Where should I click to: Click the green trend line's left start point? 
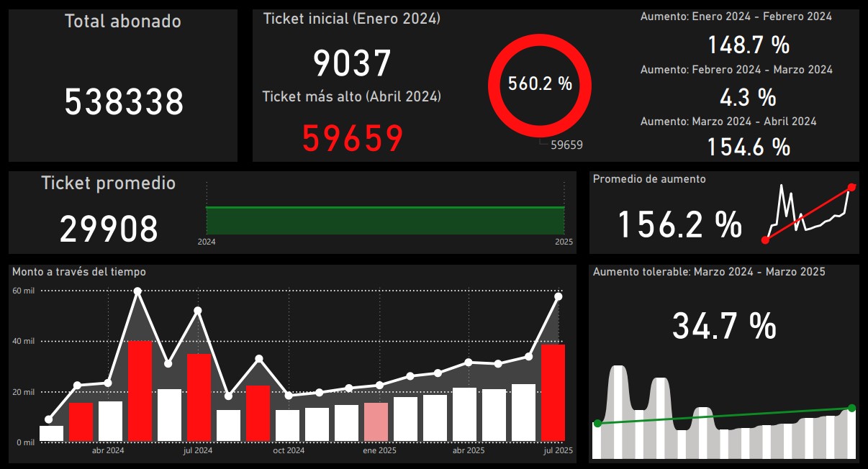[597, 423]
